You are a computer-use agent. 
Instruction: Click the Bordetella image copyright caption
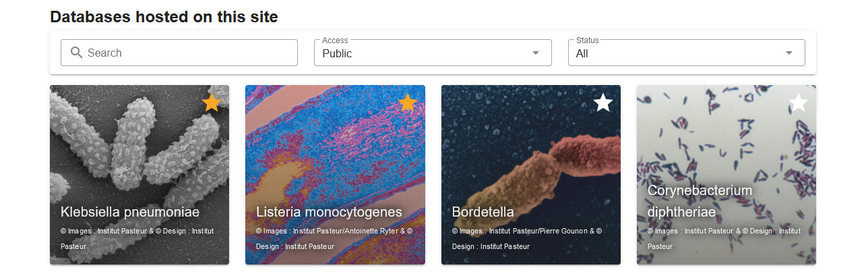526,238
